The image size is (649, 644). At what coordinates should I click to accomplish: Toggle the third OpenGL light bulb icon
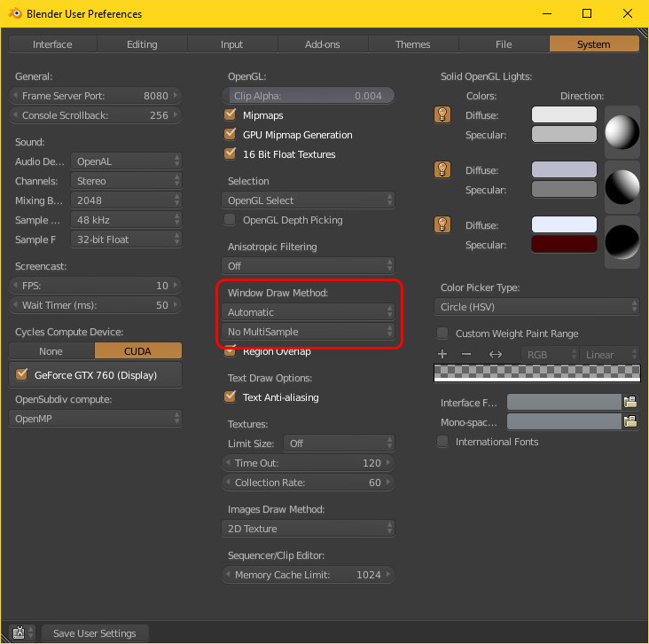[x=442, y=224]
